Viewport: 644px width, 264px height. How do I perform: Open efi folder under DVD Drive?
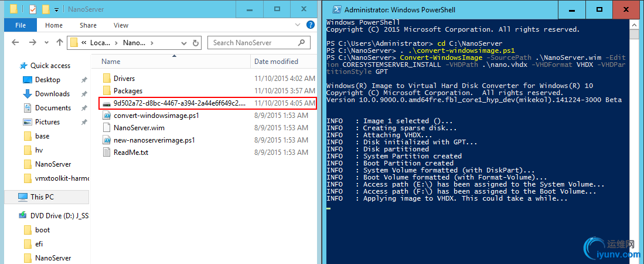pyautogui.click(x=39, y=244)
